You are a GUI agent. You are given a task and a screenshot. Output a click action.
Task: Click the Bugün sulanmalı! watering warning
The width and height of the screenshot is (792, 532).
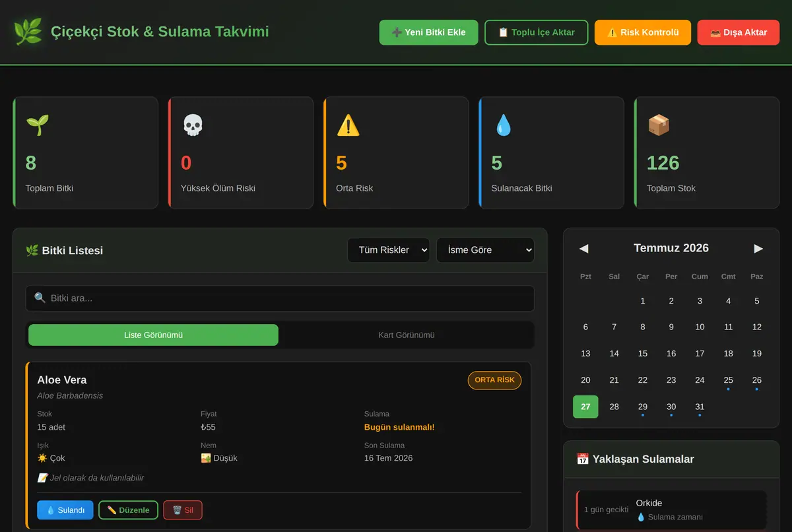[x=399, y=427]
